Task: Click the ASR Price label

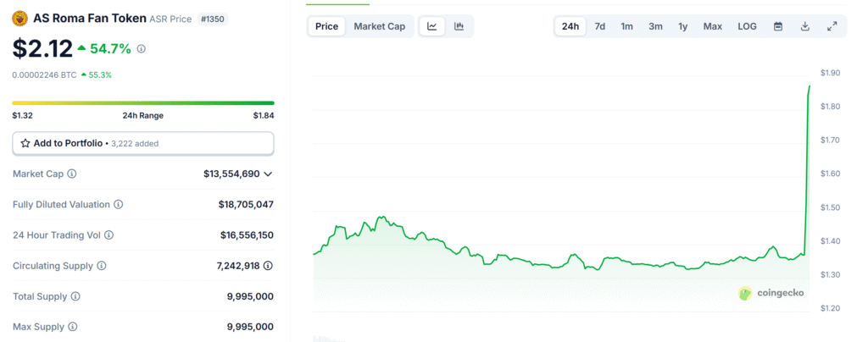Action: (x=170, y=19)
